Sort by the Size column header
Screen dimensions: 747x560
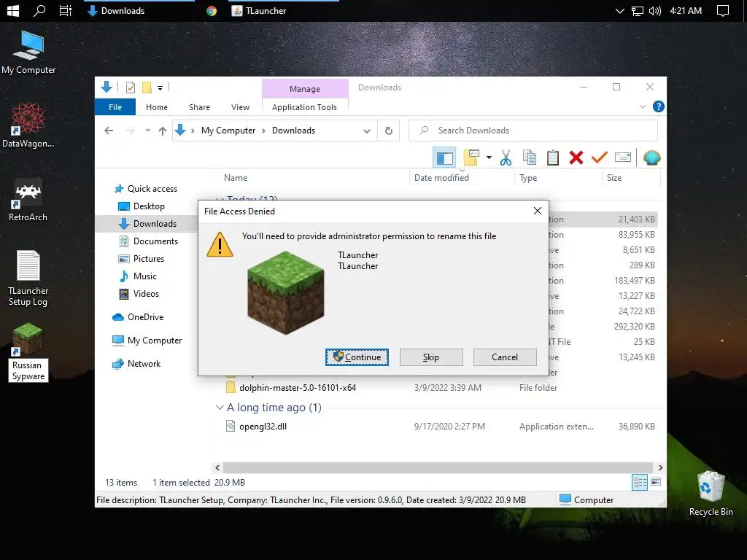[x=614, y=178]
